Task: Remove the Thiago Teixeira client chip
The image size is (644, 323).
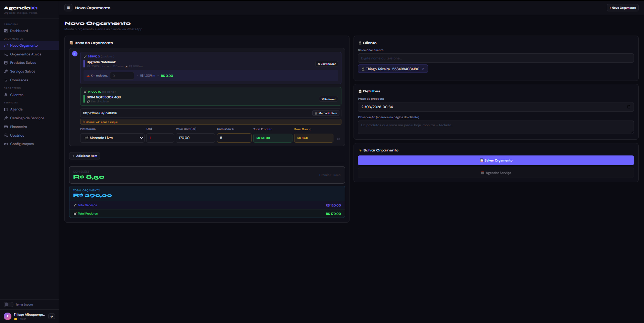Action: [x=423, y=69]
